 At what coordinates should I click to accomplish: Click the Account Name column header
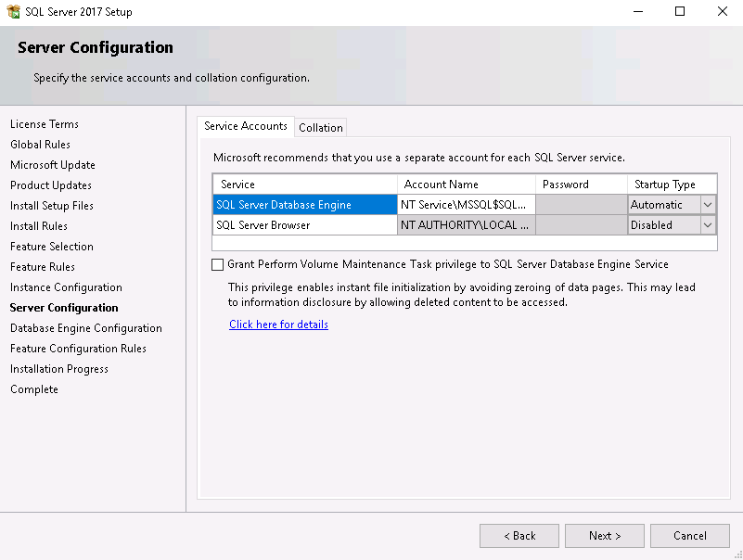point(467,185)
